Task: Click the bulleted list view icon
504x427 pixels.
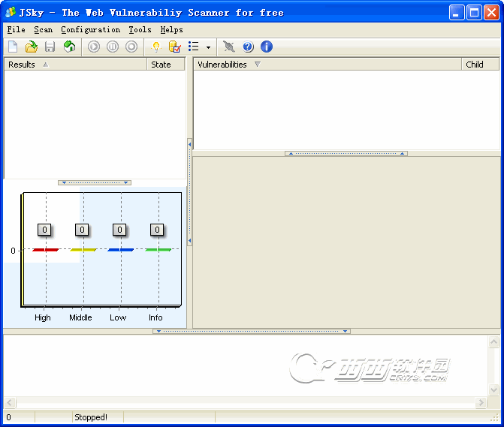Action: [194, 47]
